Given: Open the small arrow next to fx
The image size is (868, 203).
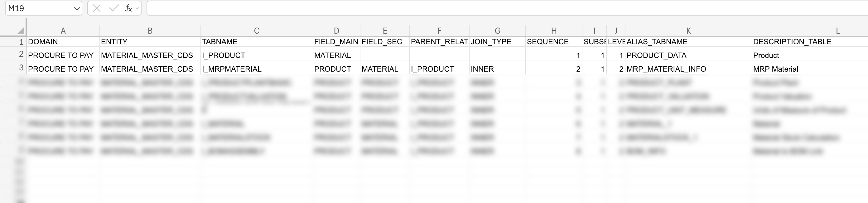Looking at the screenshot, I should click(137, 8).
